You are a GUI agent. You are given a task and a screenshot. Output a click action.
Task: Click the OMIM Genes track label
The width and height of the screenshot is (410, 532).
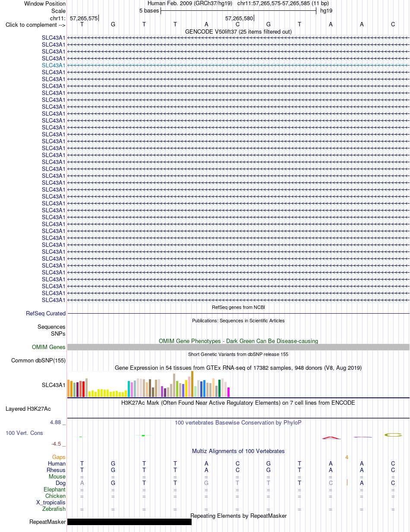pos(49,347)
